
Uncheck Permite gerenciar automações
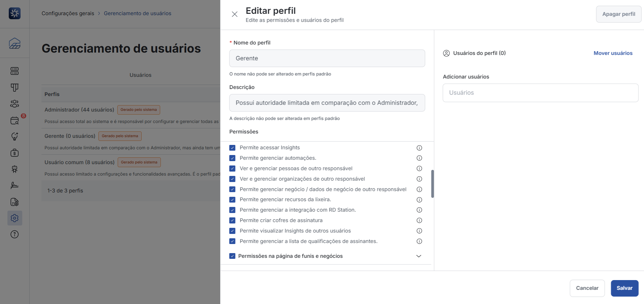[x=232, y=158]
